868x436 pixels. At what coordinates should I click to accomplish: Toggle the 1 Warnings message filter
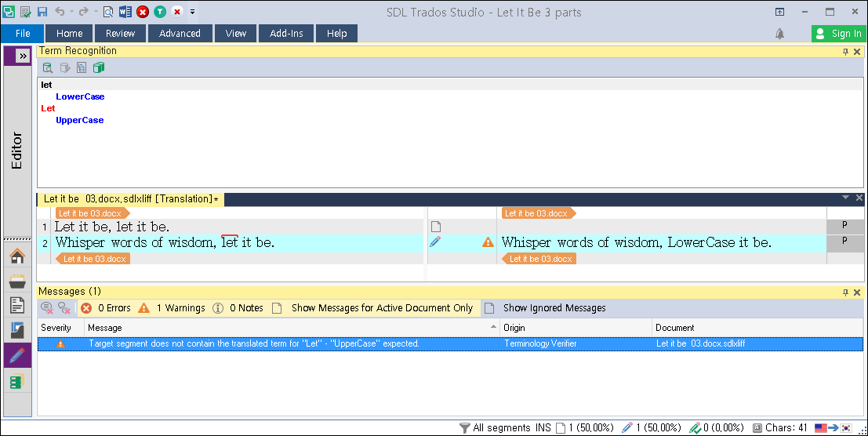click(x=171, y=307)
